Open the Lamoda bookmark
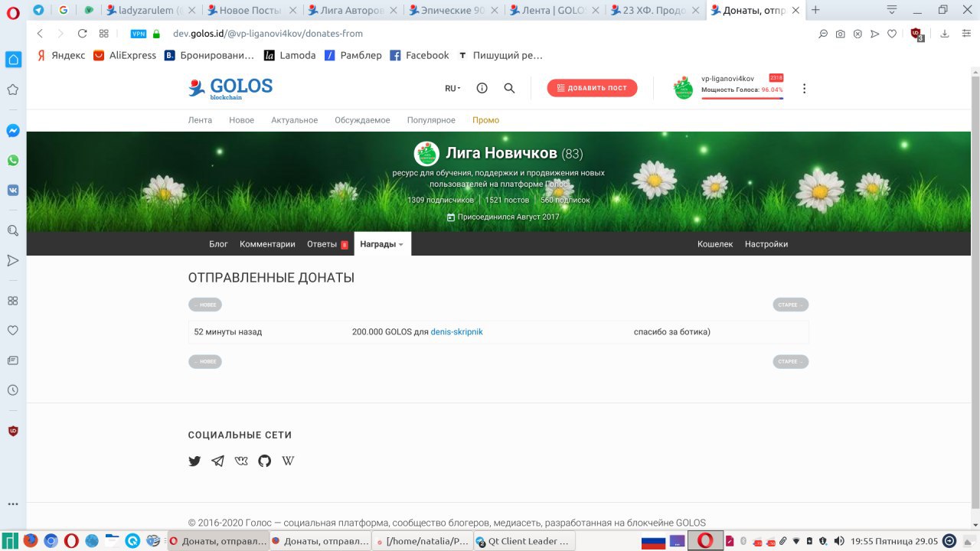 click(289, 55)
